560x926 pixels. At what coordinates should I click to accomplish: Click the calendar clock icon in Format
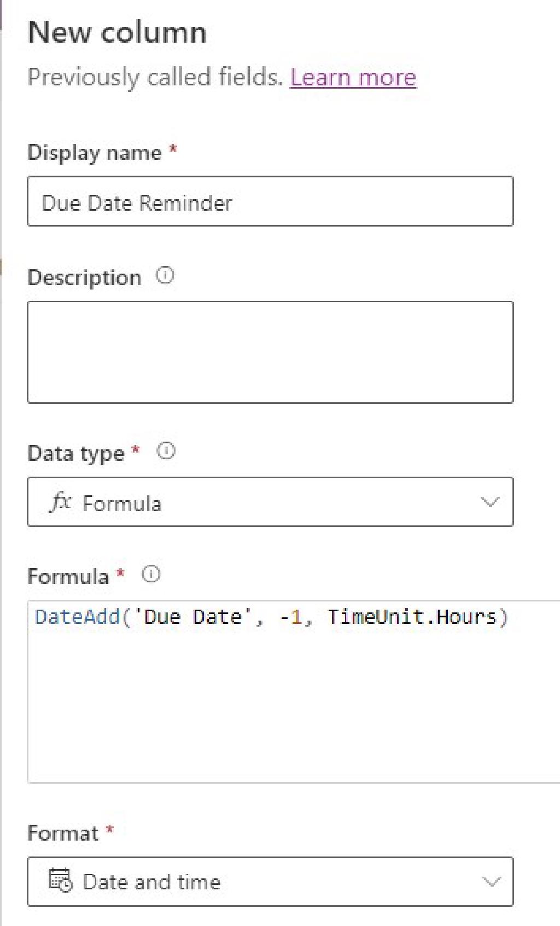(60, 881)
